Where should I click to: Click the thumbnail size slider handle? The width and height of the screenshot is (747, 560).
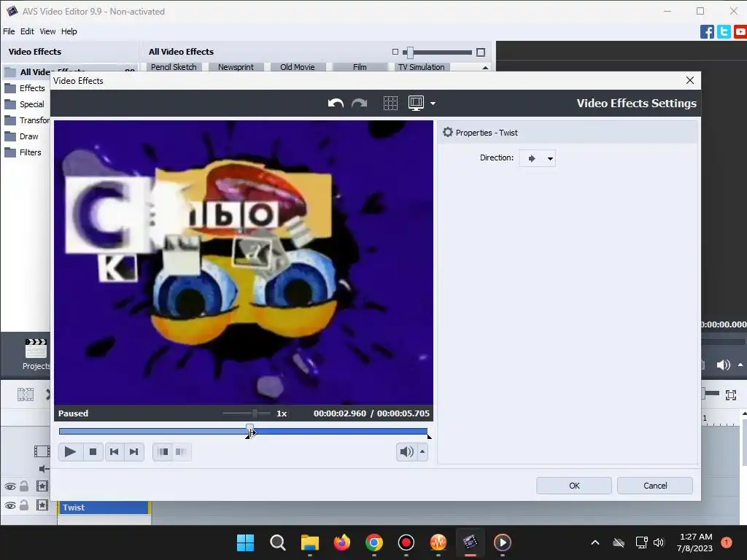coord(410,52)
